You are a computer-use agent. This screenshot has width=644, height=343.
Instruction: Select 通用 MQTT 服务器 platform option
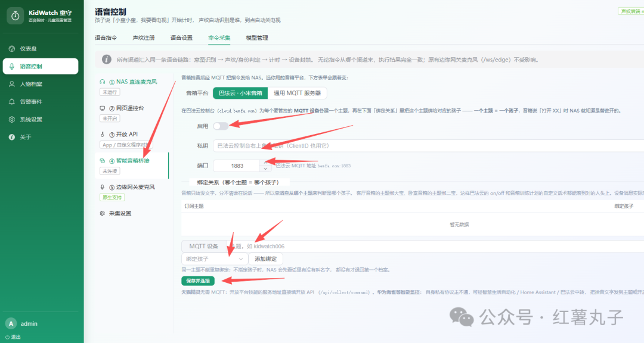pos(297,93)
